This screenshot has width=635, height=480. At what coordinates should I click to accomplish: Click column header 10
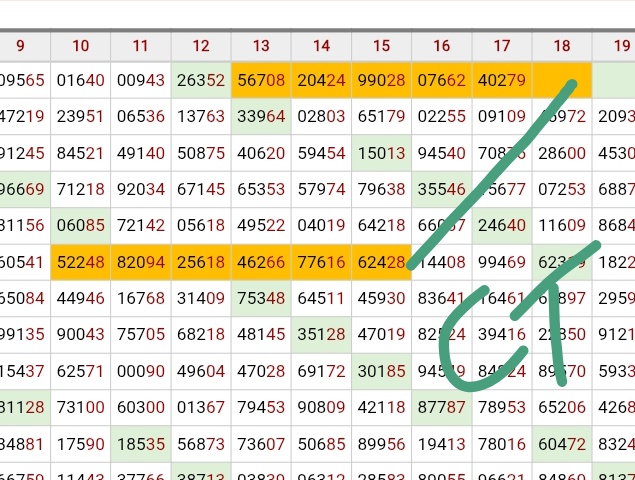point(81,45)
